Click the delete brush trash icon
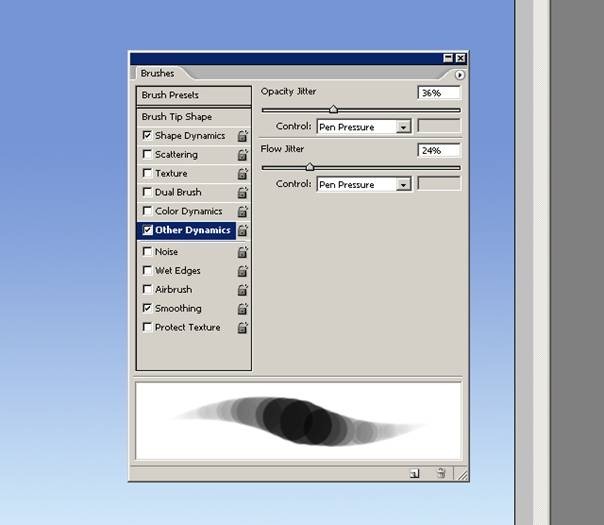604x525 pixels. 440,474
